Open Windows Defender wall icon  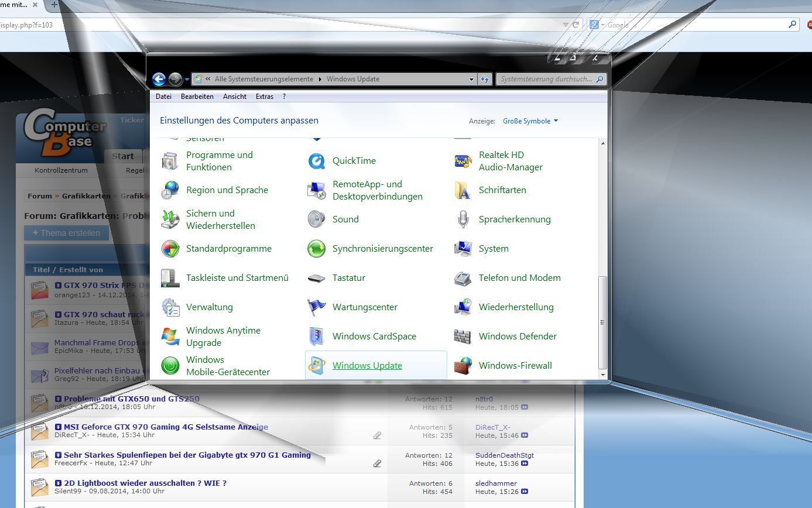click(x=463, y=337)
